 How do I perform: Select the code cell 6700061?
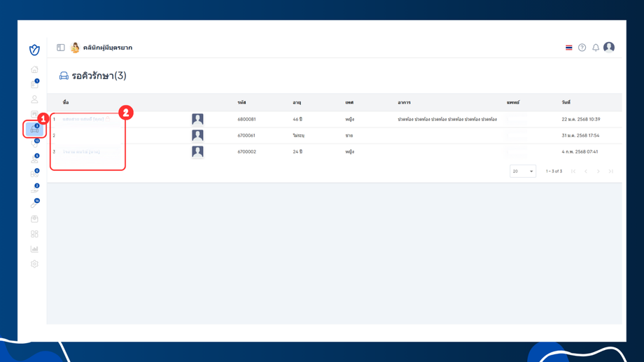tap(246, 135)
